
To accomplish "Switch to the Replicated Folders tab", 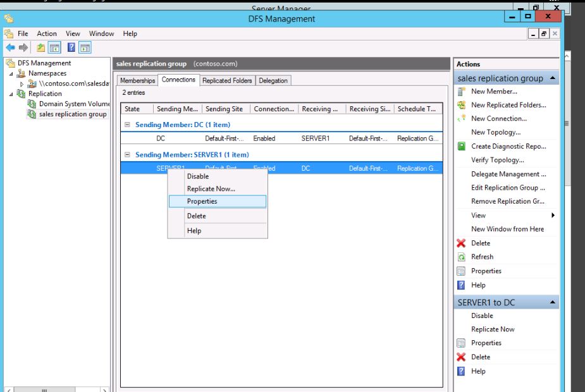I will pos(227,80).
